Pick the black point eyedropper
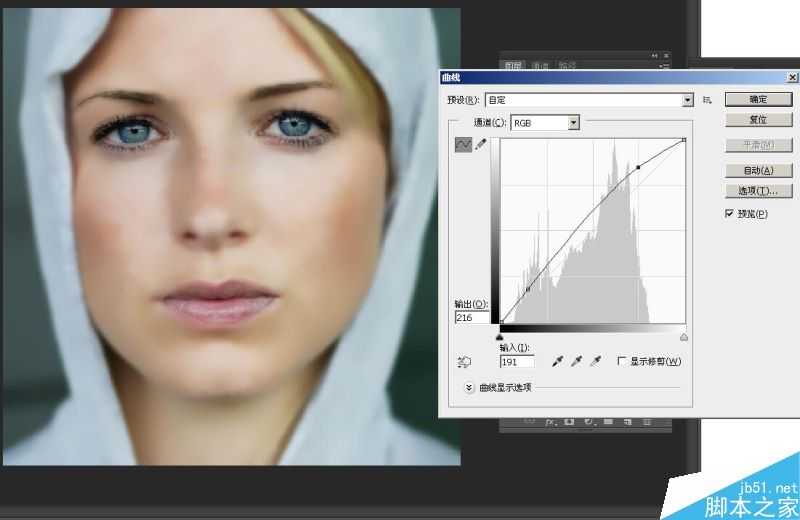This screenshot has height=520, width=800. tap(558, 361)
